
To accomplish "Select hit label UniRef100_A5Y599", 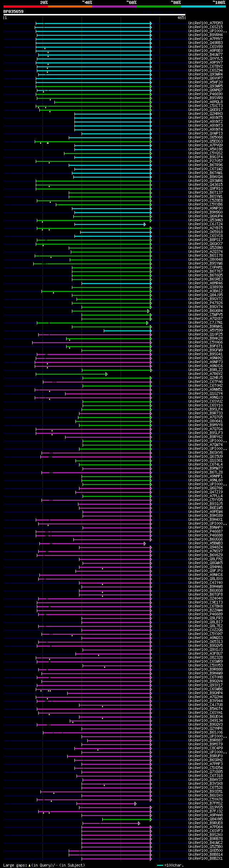I will click(205, 331).
